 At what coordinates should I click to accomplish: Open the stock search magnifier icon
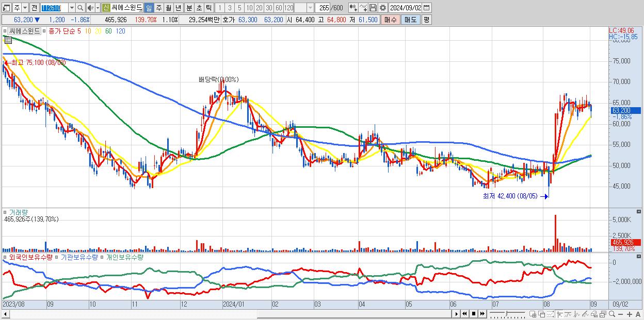click(80, 8)
